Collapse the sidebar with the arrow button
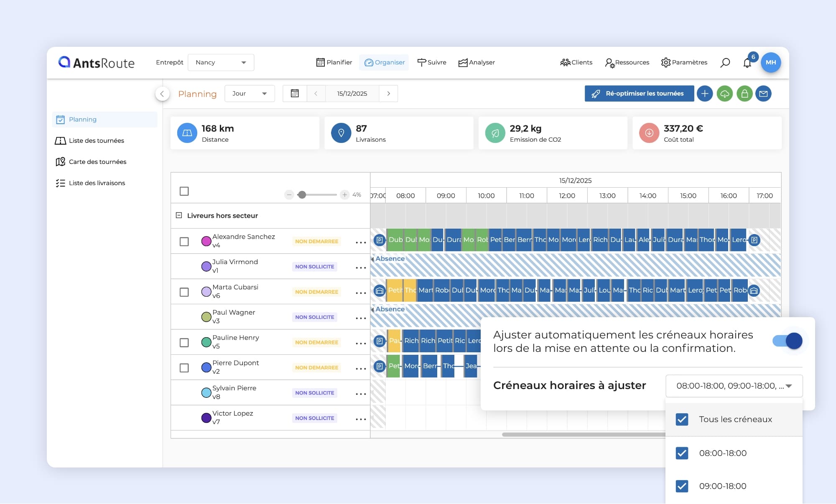The image size is (836, 504). [162, 94]
